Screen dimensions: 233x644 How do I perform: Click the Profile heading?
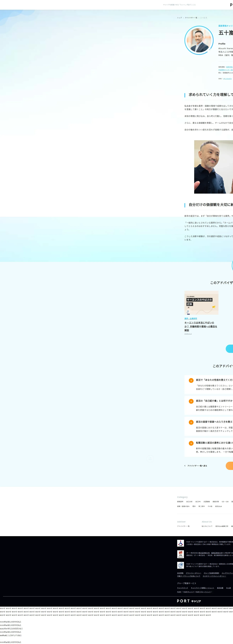[x=222, y=44]
